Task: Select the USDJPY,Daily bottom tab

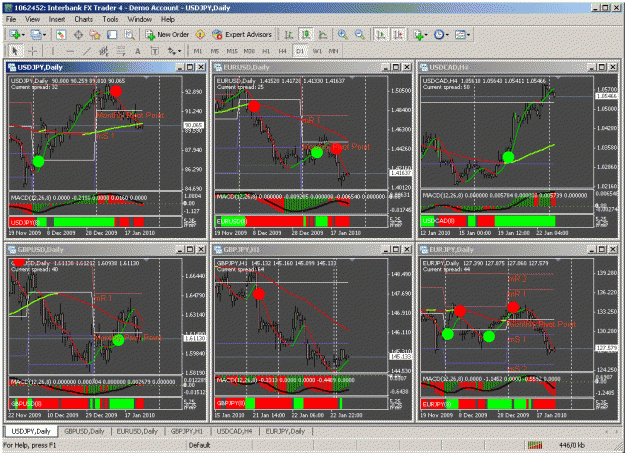Action: pos(31,431)
